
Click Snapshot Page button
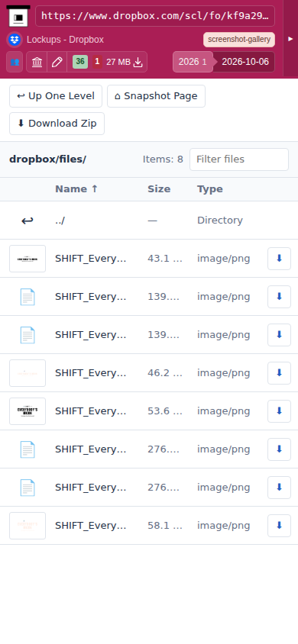[x=156, y=96]
